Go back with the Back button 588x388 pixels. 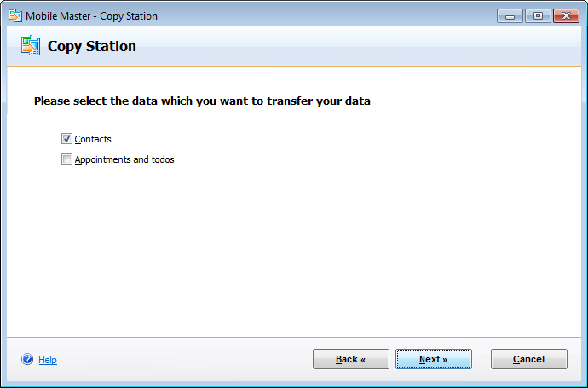(x=350, y=359)
